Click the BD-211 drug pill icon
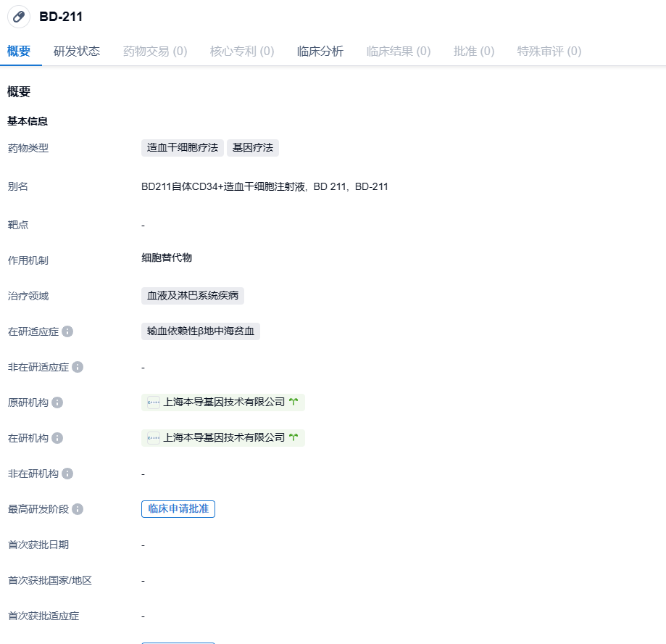This screenshot has height=644, width=666. (x=19, y=17)
